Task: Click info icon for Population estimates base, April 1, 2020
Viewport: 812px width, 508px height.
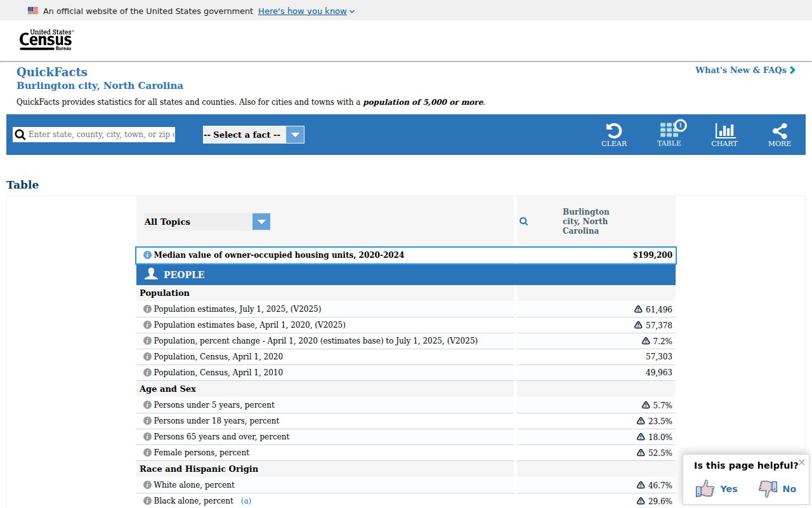Action: (x=147, y=325)
